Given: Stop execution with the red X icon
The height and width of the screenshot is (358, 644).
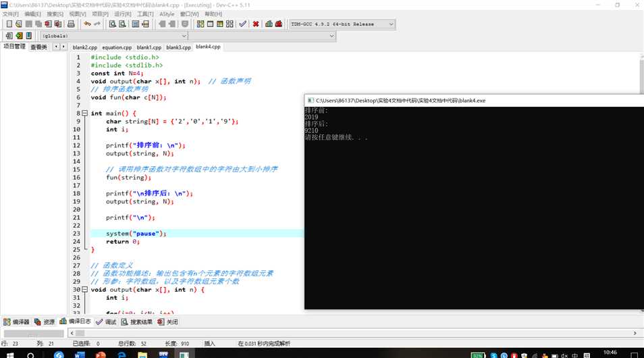Looking at the screenshot, I should (256, 24).
